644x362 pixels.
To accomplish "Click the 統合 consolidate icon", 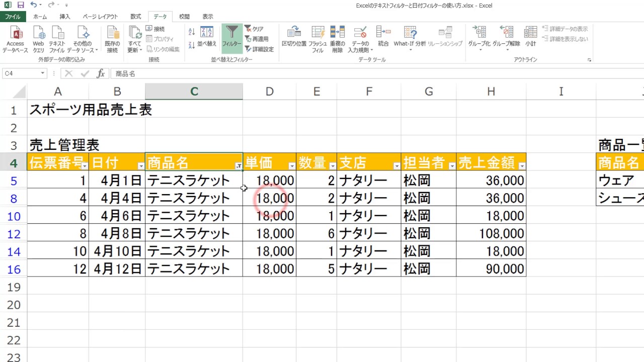I will [x=383, y=37].
